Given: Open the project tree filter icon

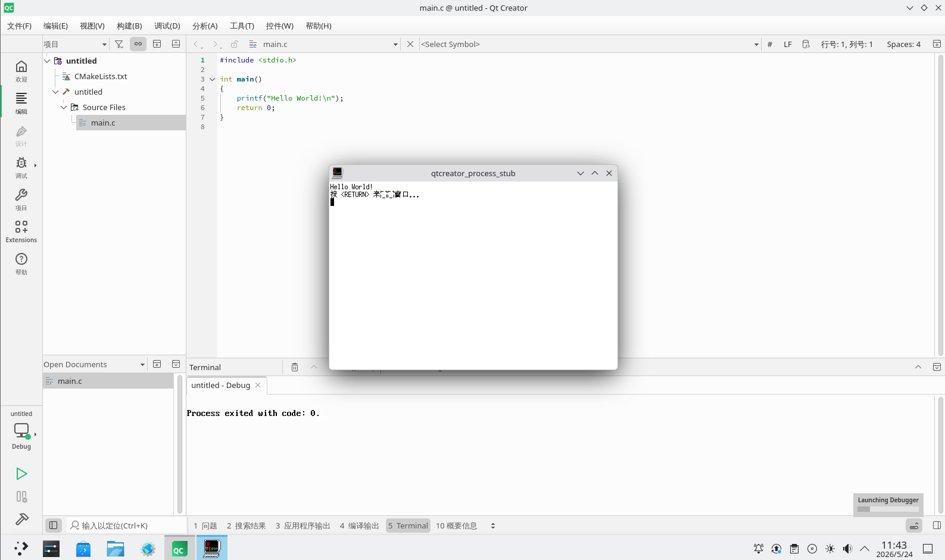Looking at the screenshot, I should coord(119,44).
